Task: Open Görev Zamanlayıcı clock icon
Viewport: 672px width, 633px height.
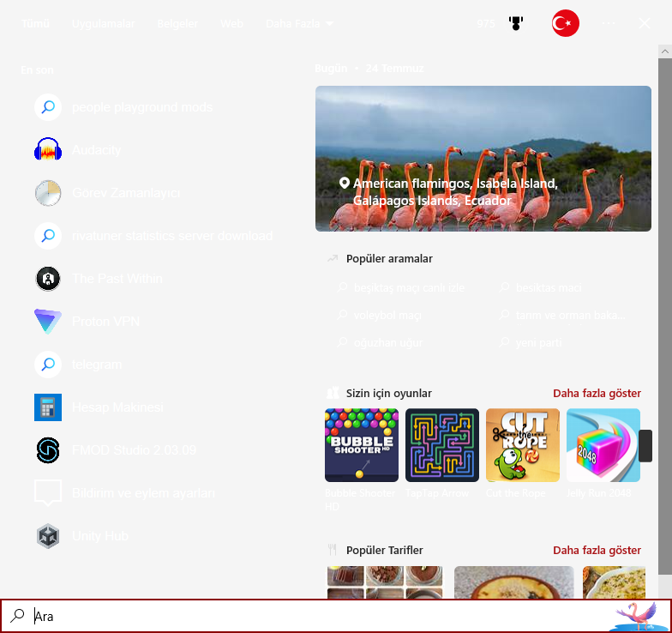Action: [48, 192]
